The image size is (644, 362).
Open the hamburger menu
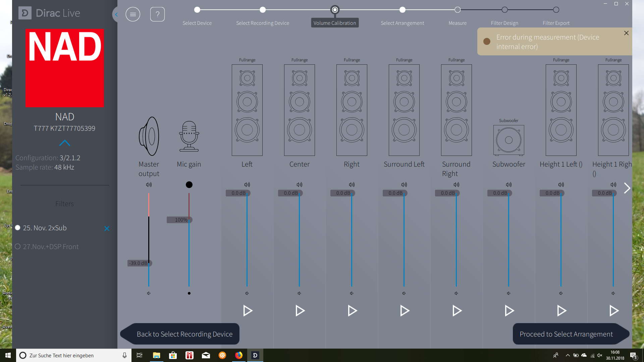[133, 14]
